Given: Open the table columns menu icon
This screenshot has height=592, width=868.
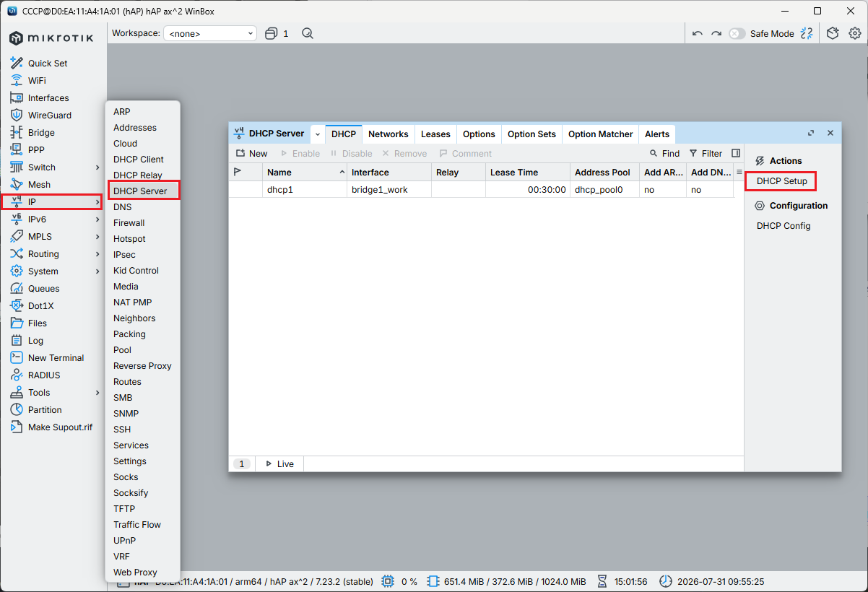Looking at the screenshot, I should (x=739, y=172).
